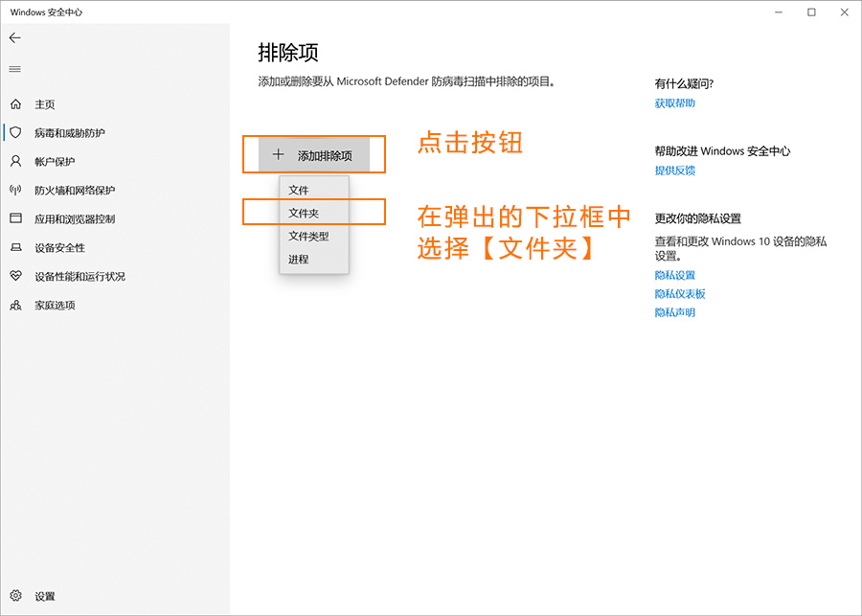Click the antenna icon for 防火墙和网络保护
Screen dimensions: 862x616
click(x=16, y=190)
